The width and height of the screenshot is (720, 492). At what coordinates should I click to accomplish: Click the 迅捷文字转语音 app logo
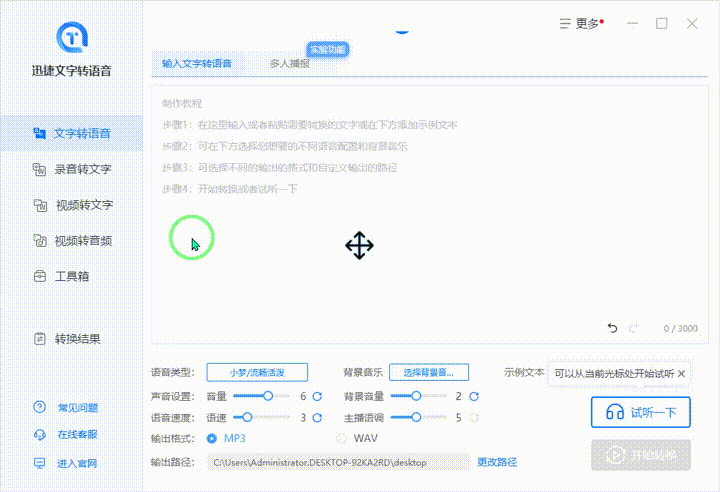tap(72, 37)
